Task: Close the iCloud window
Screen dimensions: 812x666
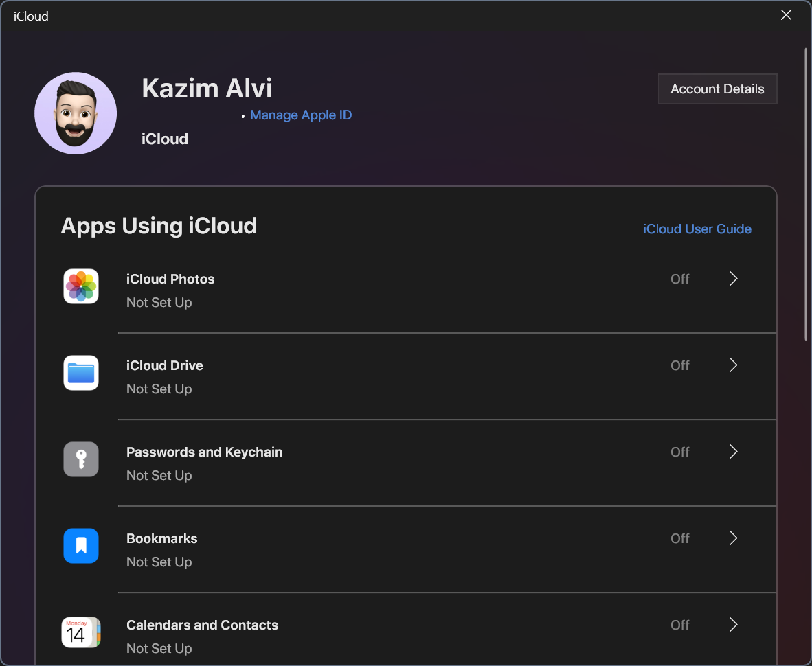Action: [786, 15]
